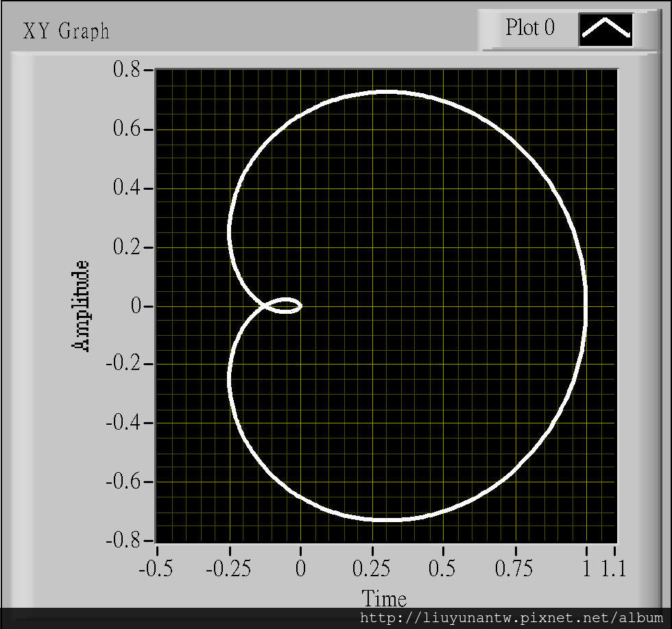Select the Plot 0 legend label
Viewport: 672px width, 629px height.
(x=529, y=27)
